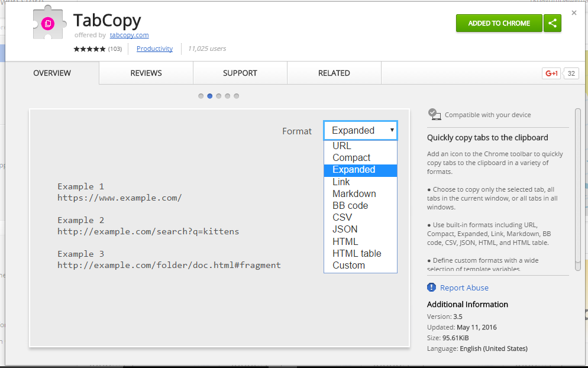The image size is (588, 368).
Task: Click the Report Abuse exclamation icon
Action: 432,287
